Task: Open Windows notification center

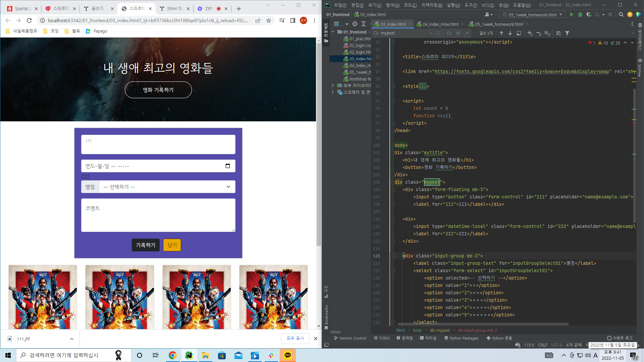Action: 634,355
